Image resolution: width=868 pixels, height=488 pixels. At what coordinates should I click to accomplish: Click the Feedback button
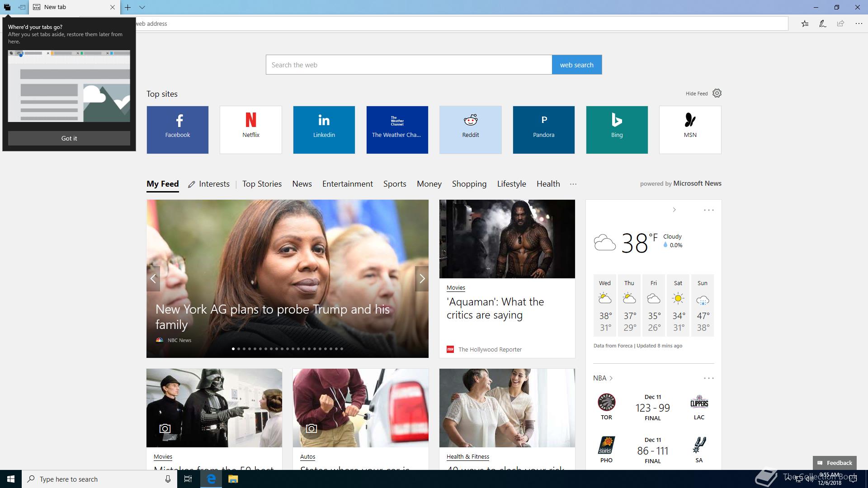click(x=835, y=463)
